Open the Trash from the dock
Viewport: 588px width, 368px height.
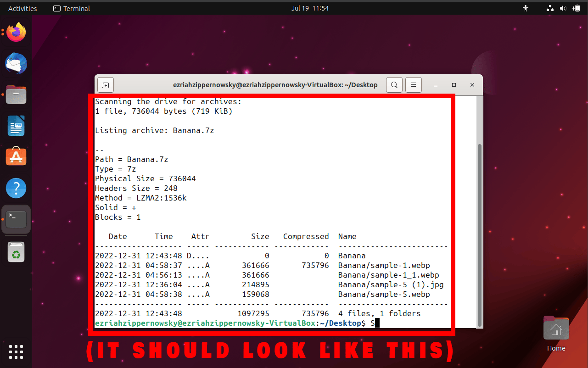pyautogui.click(x=16, y=251)
